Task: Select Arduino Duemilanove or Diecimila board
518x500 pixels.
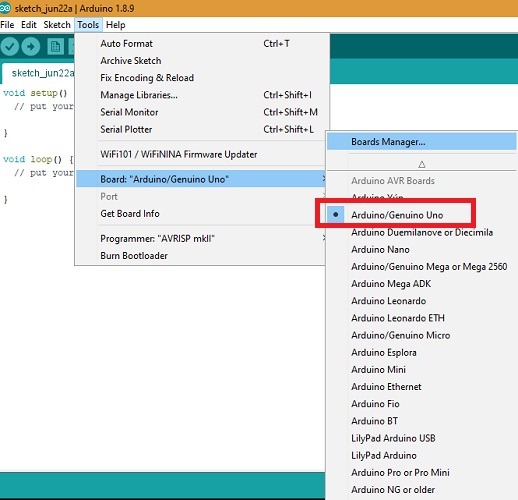Action: [422, 232]
